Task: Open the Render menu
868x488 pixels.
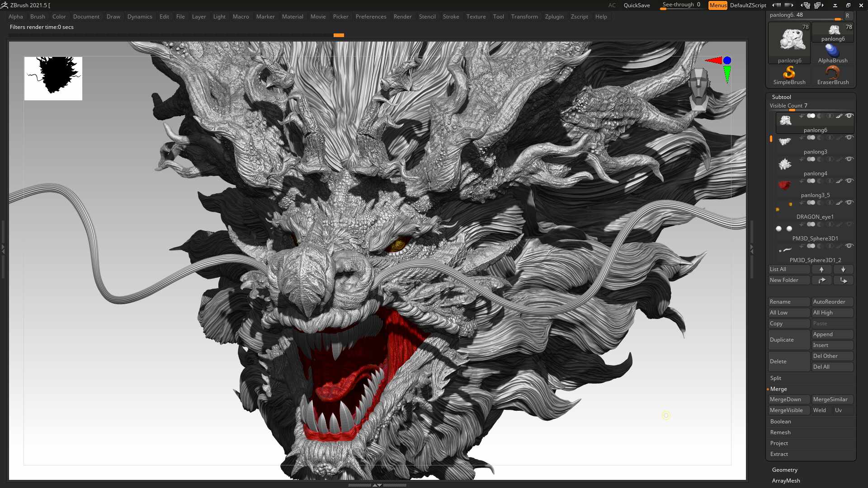Action: coord(402,17)
